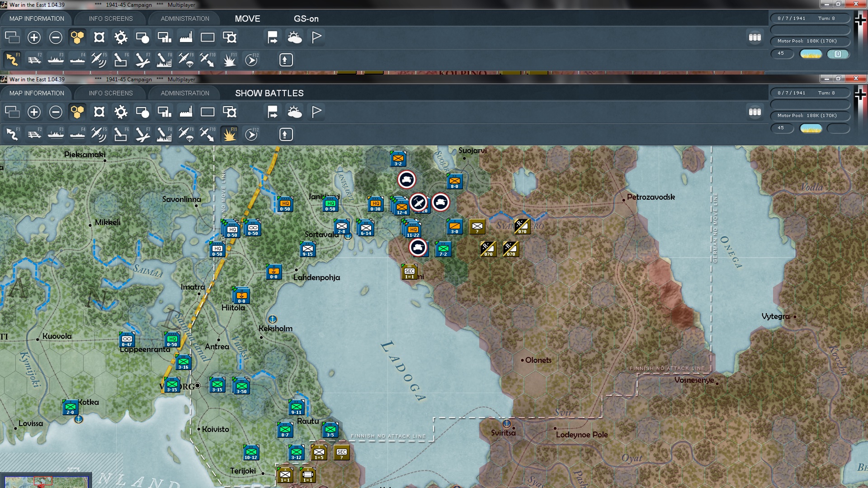
Task: Toggle F2 rail mode in MOVE window
Action: 34,60
